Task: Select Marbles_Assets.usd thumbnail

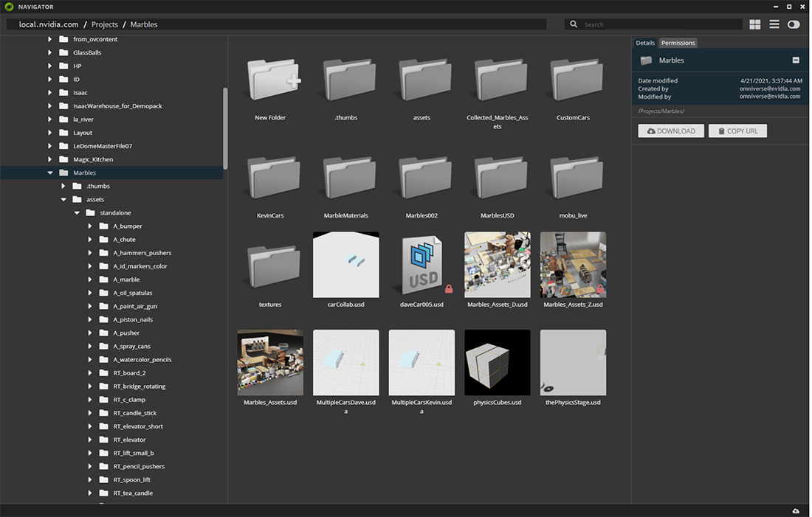Action: point(270,362)
